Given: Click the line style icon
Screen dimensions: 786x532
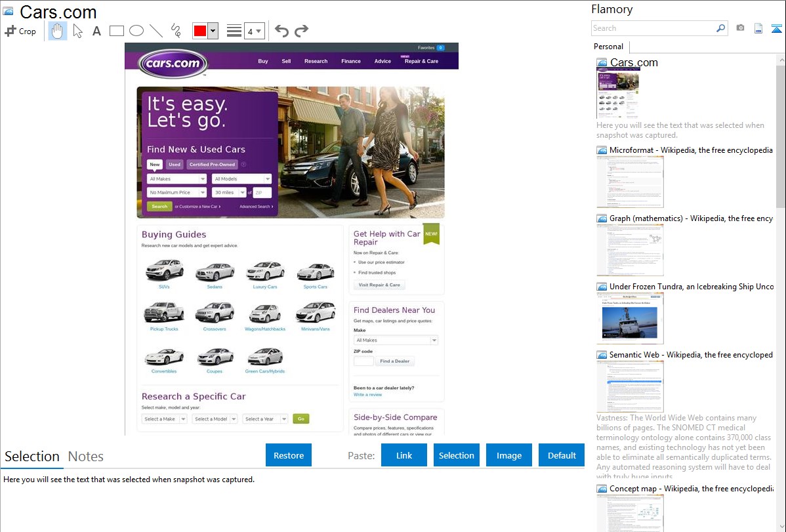Looking at the screenshot, I should click(x=234, y=31).
